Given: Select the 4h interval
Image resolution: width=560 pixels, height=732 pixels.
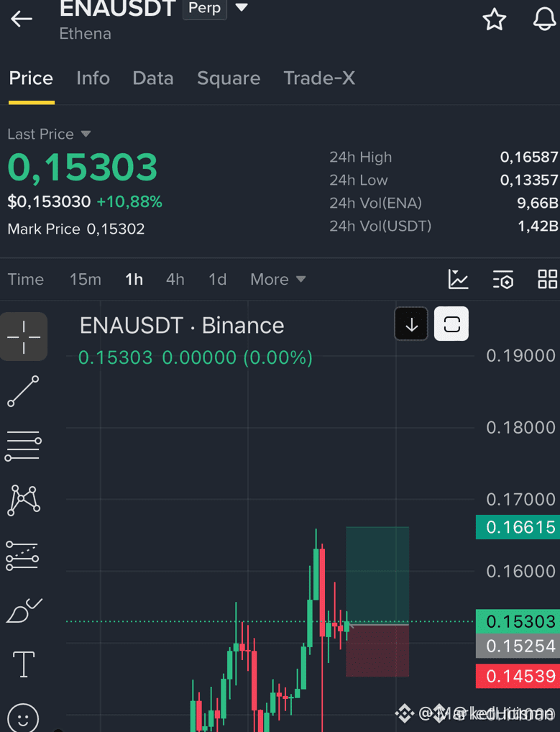Looking at the screenshot, I should pyautogui.click(x=175, y=279).
